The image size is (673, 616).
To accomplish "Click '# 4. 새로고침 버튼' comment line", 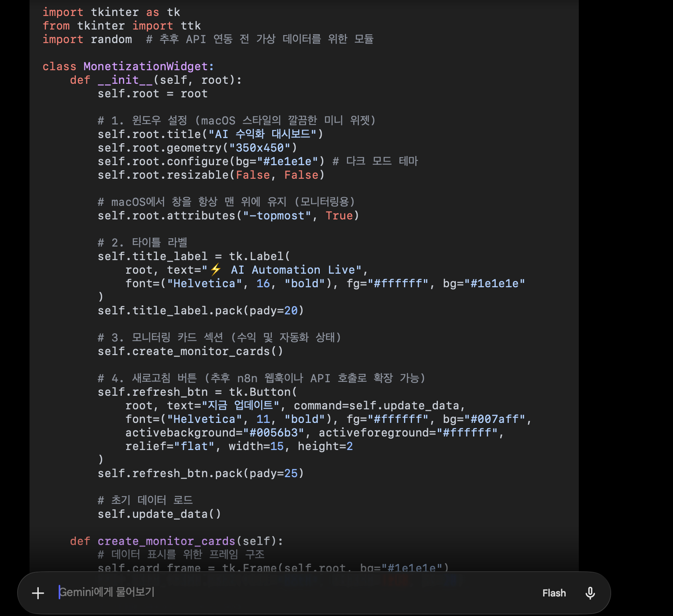I will point(261,378).
